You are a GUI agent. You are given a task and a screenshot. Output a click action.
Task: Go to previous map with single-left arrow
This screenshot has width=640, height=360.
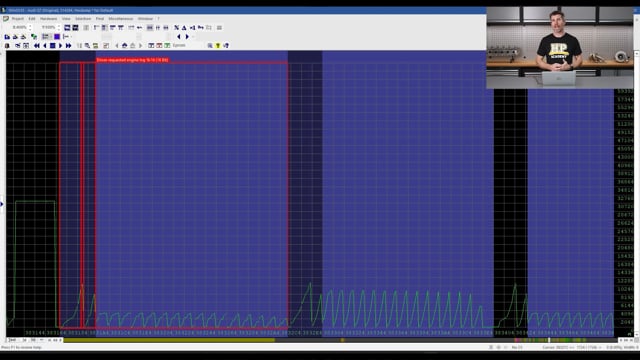pos(45,46)
